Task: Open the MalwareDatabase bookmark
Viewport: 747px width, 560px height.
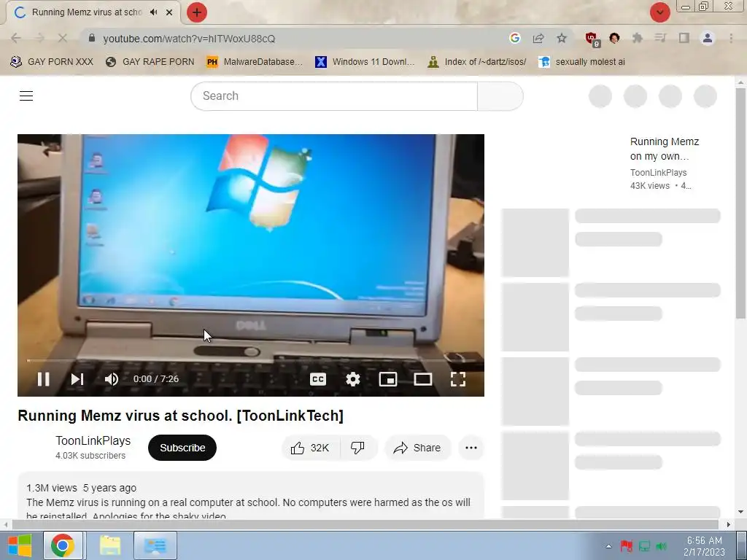Action: pos(255,62)
